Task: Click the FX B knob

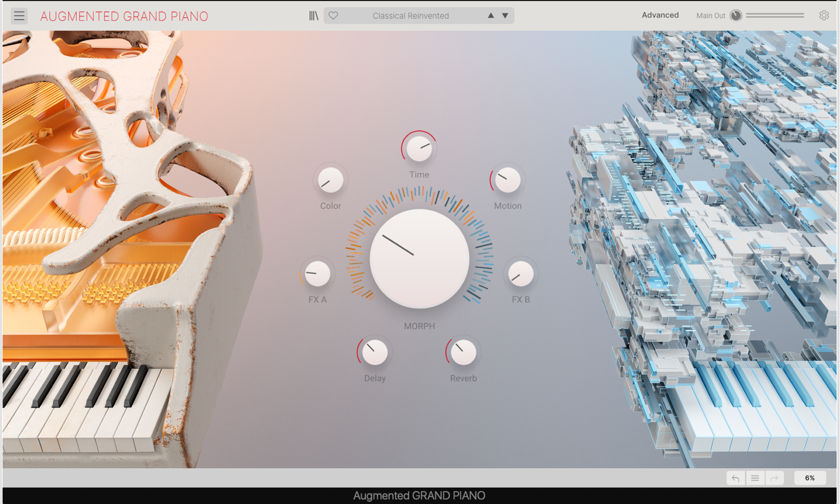Action: pyautogui.click(x=521, y=274)
